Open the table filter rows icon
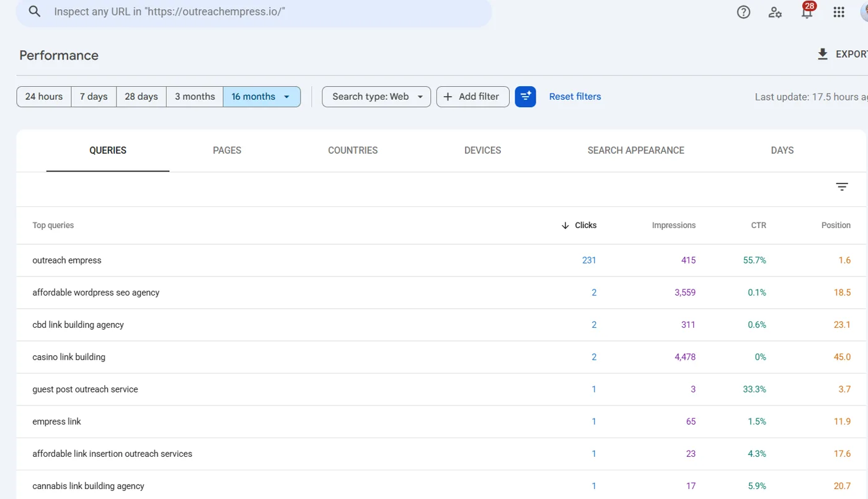Image resolution: width=868 pixels, height=499 pixels. pos(842,187)
